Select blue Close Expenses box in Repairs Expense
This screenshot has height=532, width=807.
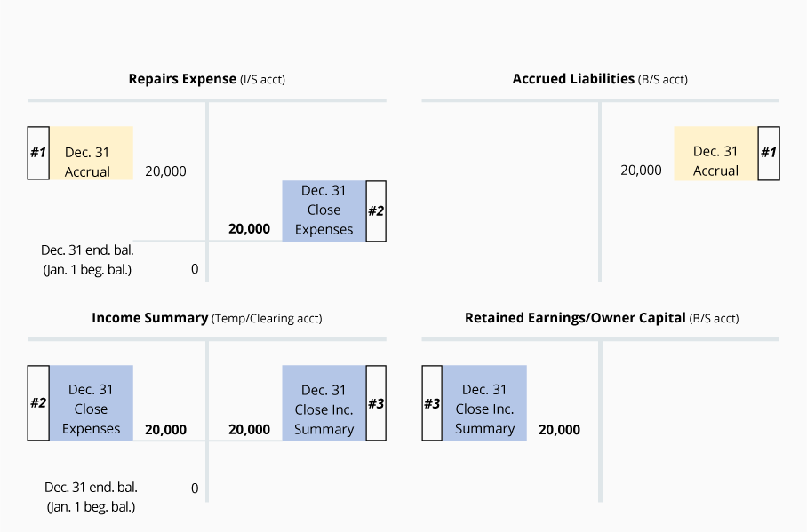click(324, 210)
